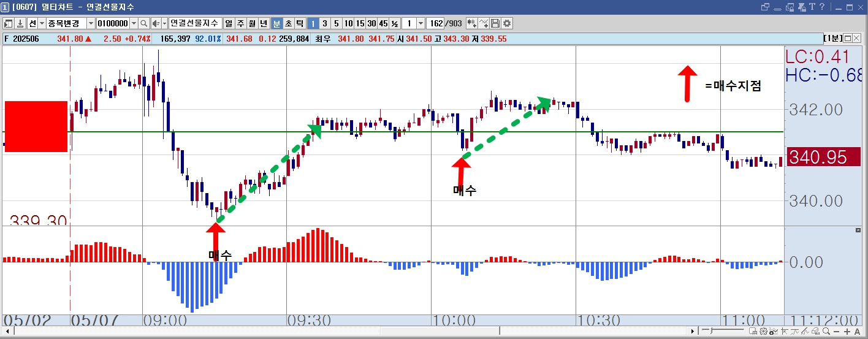The height and width of the screenshot is (339, 868).
Task: Click the download/import data icon
Action: 20,23
